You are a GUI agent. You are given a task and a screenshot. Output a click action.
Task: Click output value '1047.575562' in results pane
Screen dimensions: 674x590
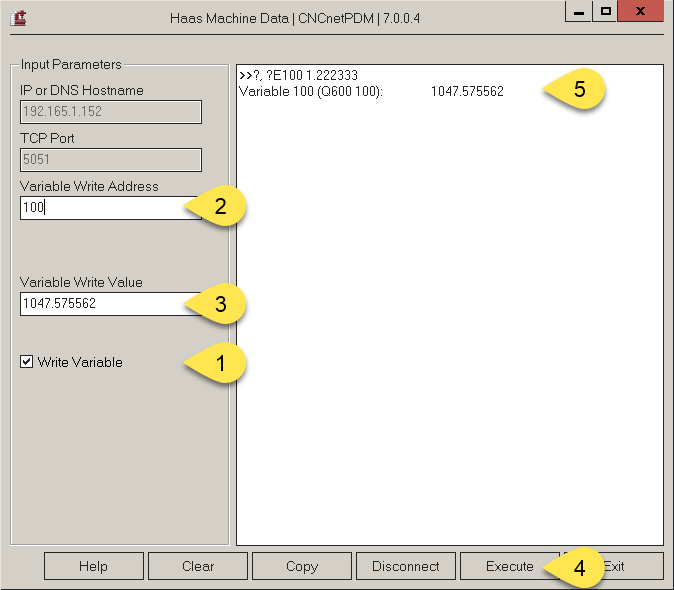click(467, 92)
